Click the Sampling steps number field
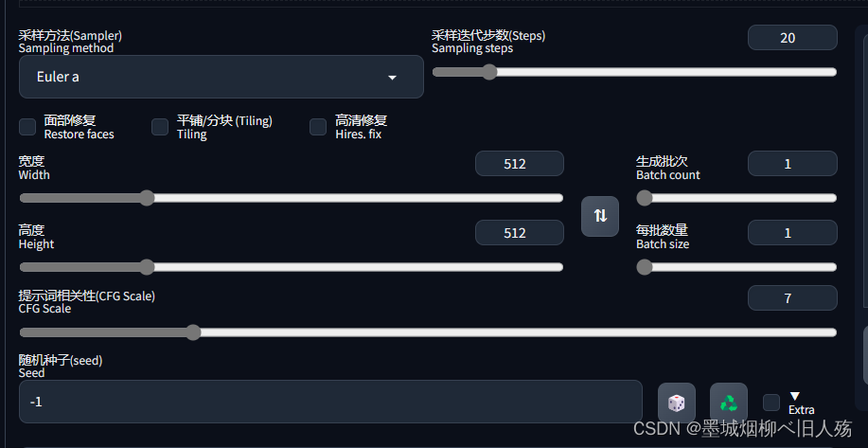The image size is (868, 448). [x=792, y=38]
